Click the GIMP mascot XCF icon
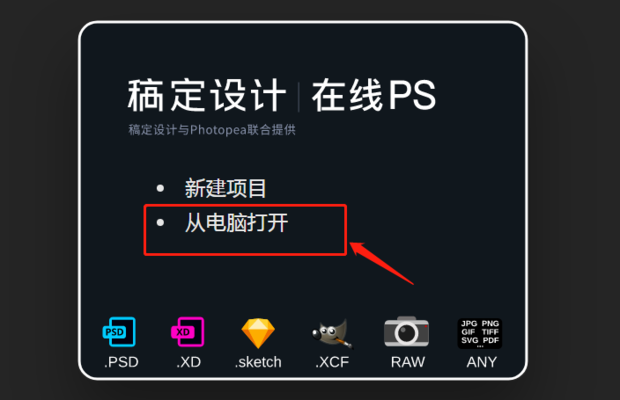The image size is (620, 400). pos(332,334)
